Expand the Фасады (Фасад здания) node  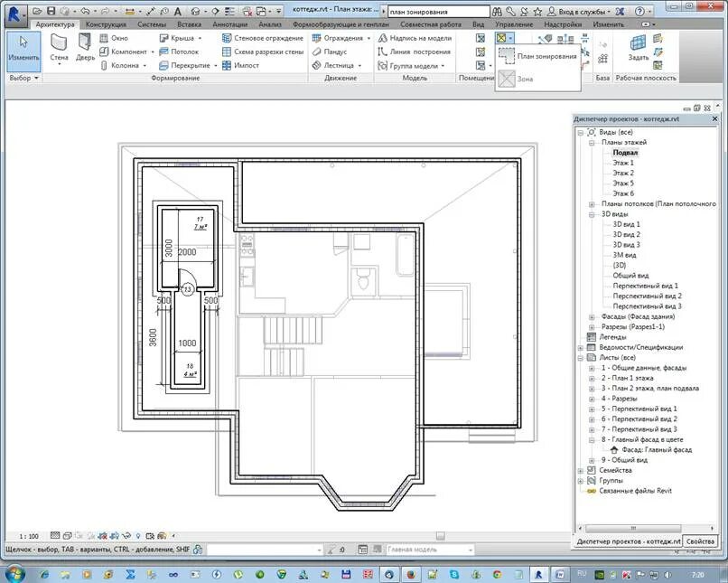coord(592,317)
